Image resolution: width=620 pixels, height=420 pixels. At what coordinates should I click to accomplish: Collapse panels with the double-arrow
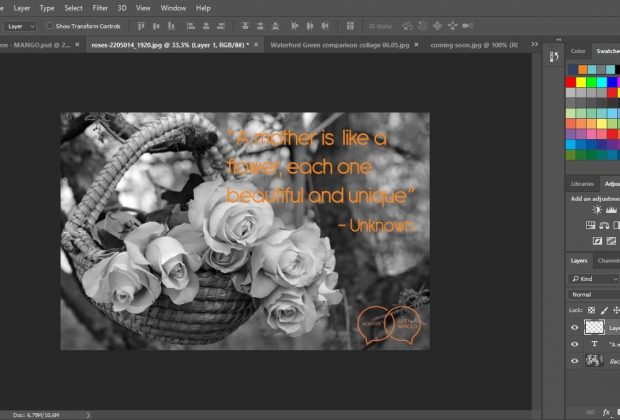(x=558, y=40)
